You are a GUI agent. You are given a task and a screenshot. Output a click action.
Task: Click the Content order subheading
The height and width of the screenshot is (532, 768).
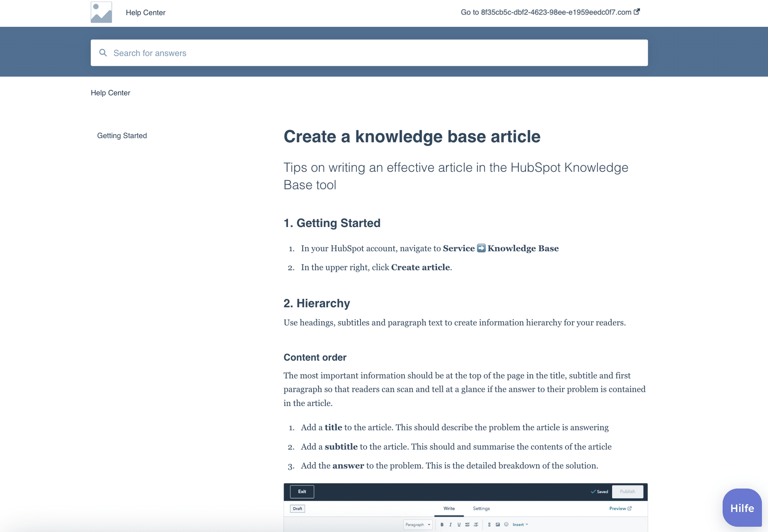click(x=315, y=358)
